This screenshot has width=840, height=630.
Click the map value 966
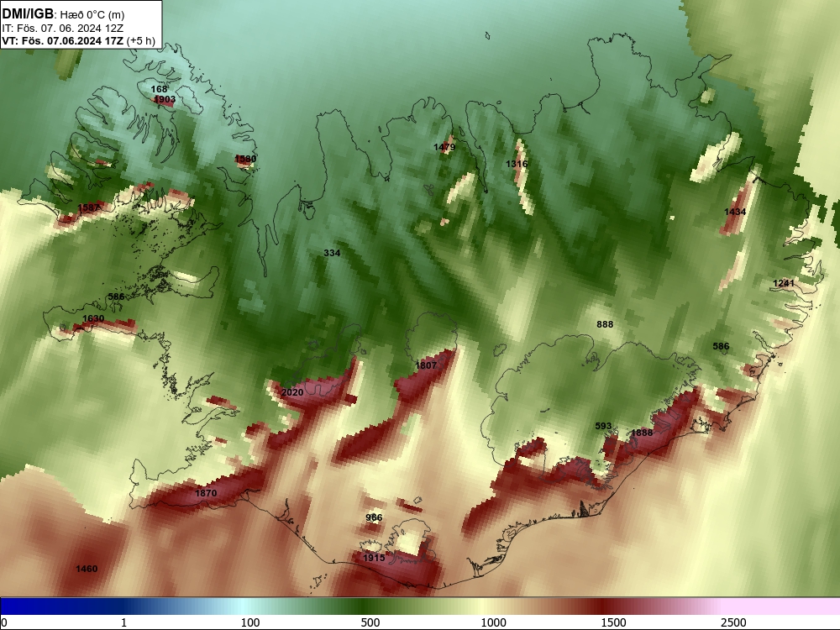(x=374, y=517)
